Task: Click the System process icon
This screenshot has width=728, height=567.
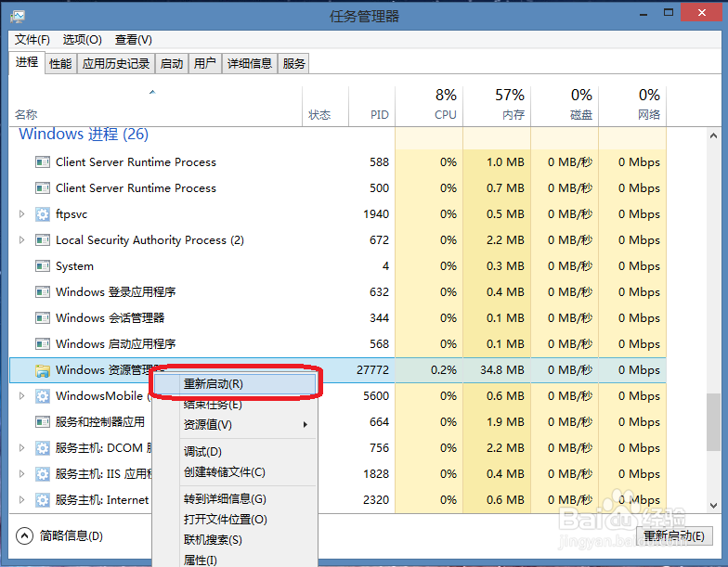Action: click(43, 265)
